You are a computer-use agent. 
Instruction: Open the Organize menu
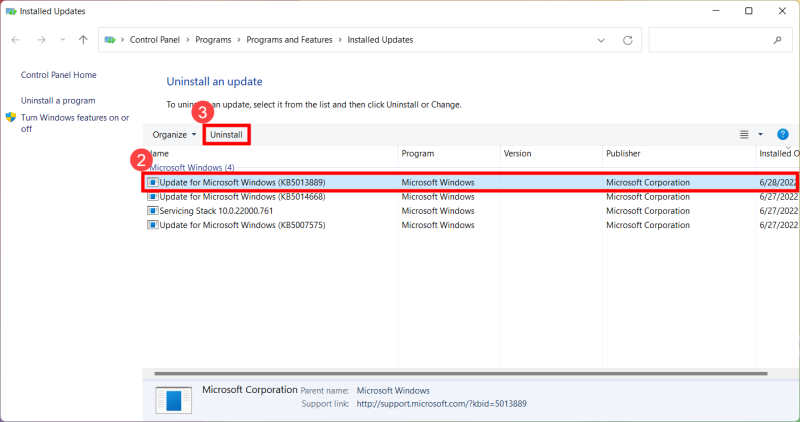174,135
